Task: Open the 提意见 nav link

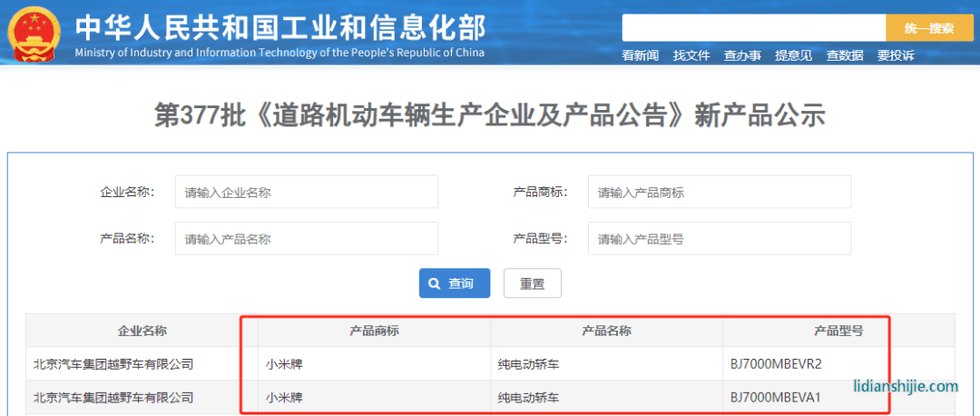Action: coord(793,55)
